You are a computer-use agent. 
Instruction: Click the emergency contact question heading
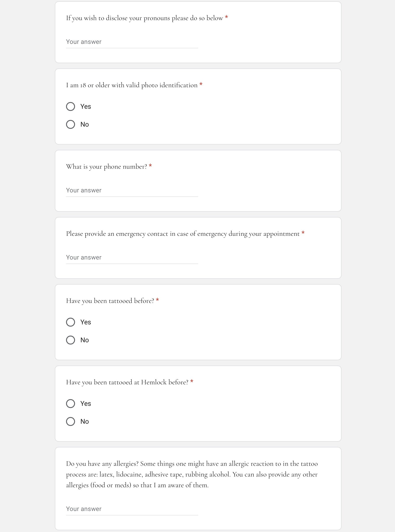183,234
